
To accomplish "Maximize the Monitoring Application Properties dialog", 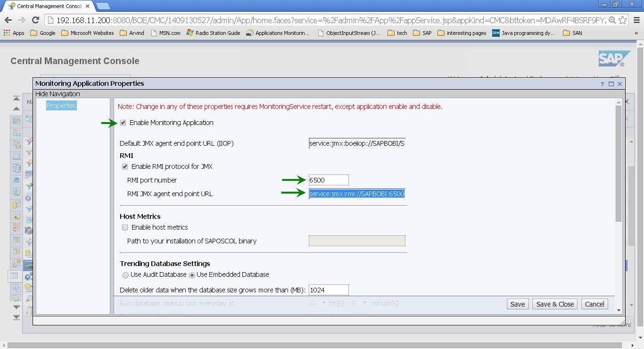I will (x=611, y=84).
